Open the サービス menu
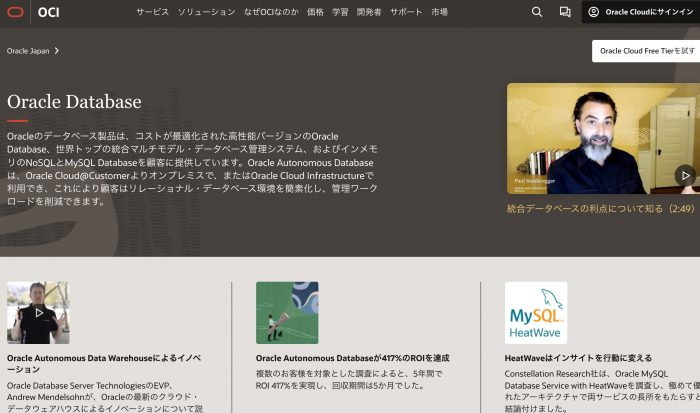The width and height of the screenshot is (700, 413). (153, 12)
